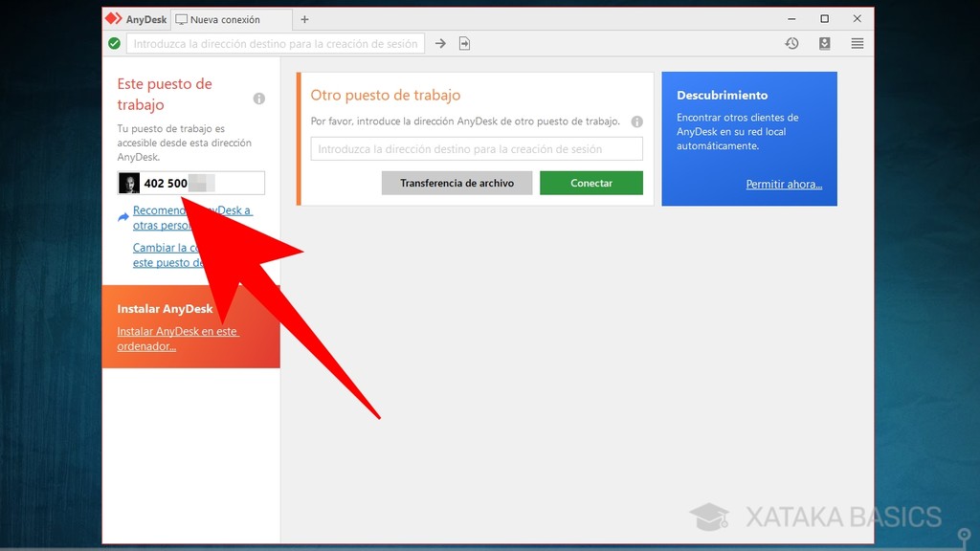Screen dimensions: 980x551
Task: Click the Transferencia de archivo button
Action: (457, 183)
